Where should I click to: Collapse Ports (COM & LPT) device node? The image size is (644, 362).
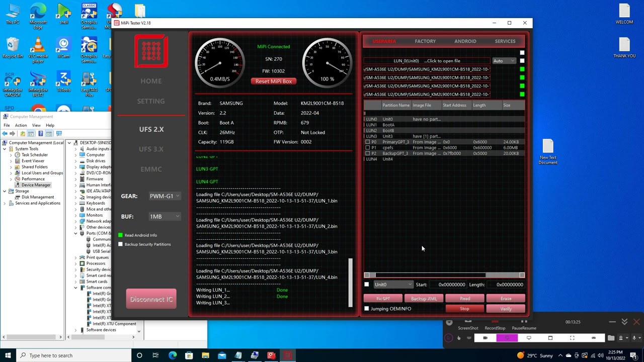(x=76, y=233)
